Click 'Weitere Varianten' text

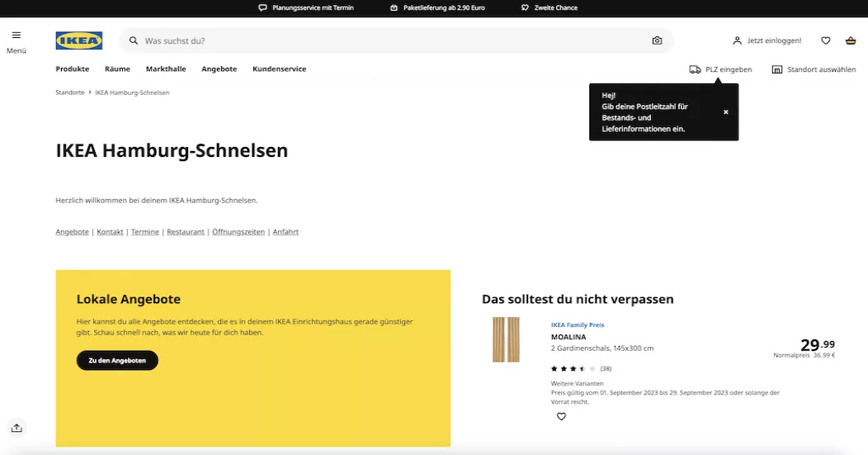pos(578,383)
